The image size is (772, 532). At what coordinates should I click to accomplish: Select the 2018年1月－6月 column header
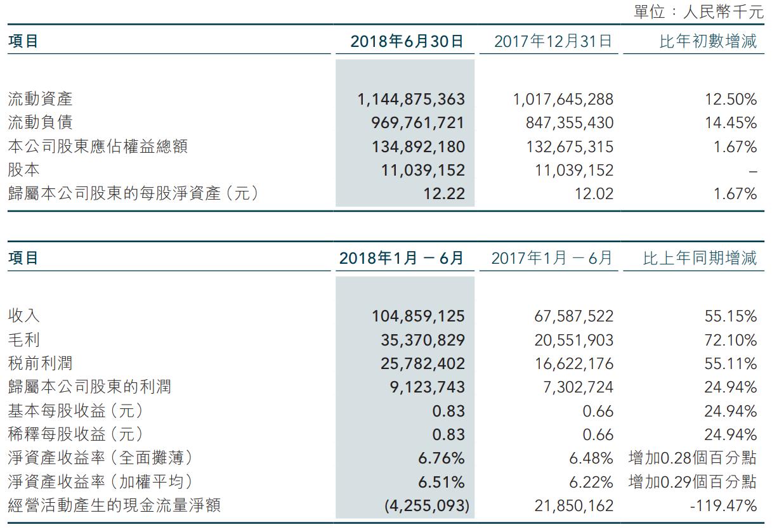[402, 259]
